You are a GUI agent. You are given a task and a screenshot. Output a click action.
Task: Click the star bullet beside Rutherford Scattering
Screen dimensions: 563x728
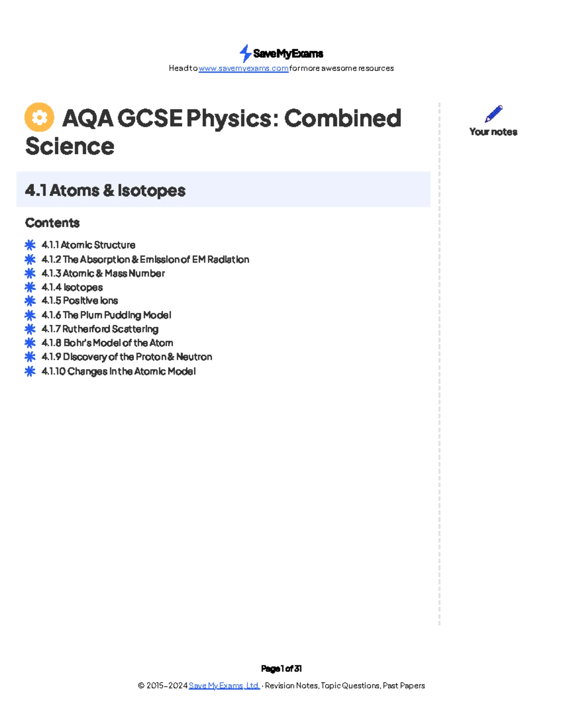pos(30,329)
